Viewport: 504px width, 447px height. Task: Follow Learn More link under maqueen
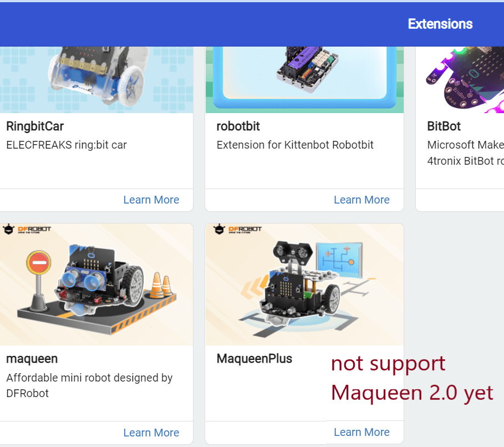(151, 433)
